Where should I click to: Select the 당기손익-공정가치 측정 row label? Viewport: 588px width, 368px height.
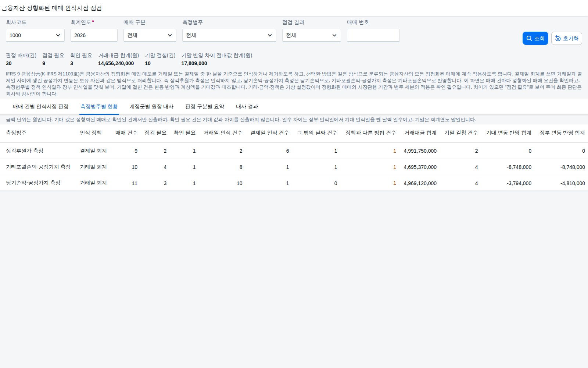[33, 183]
